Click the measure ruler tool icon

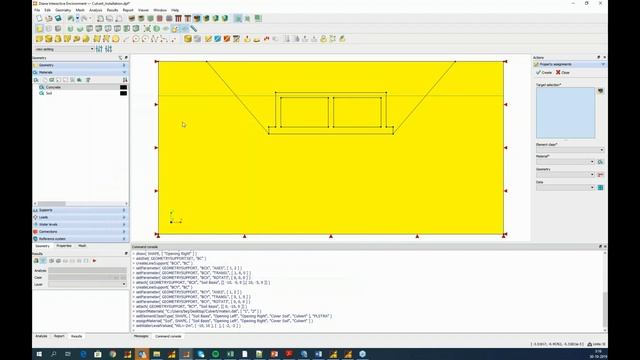point(193,29)
